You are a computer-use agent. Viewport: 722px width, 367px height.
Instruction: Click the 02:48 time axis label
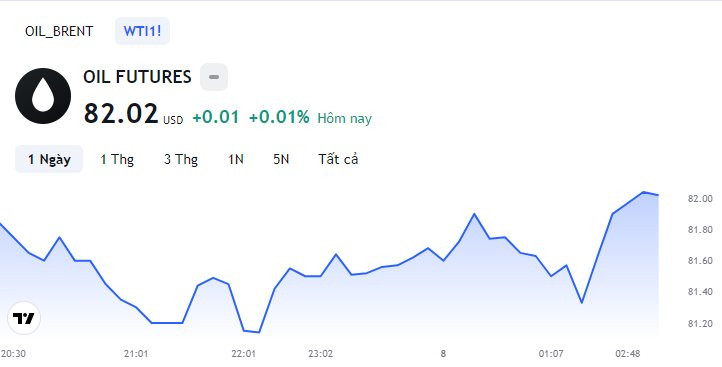click(x=628, y=354)
